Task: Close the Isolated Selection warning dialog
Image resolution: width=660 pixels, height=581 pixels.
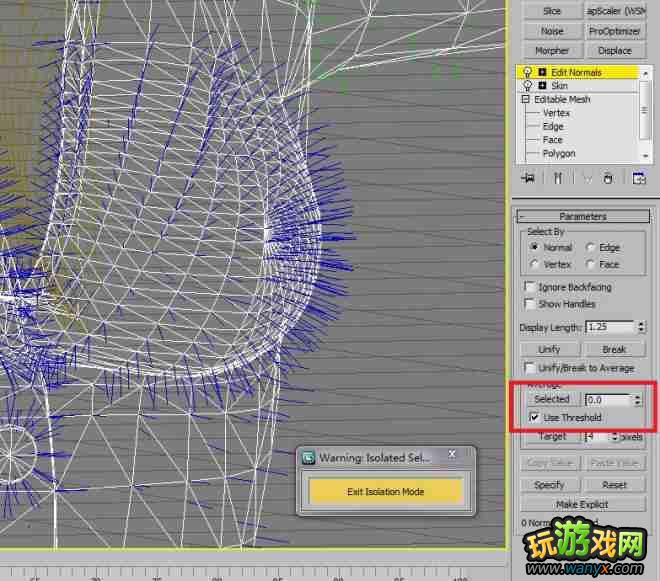Action: click(x=452, y=457)
